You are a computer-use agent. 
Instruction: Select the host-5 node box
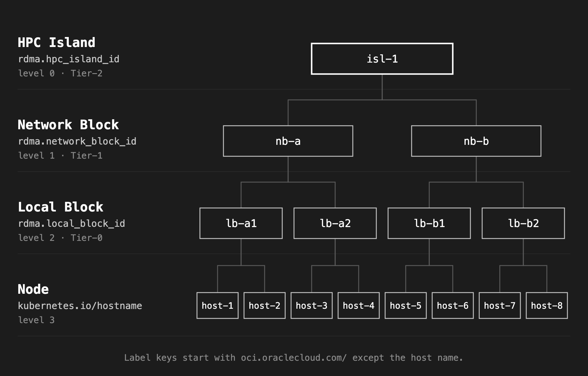click(405, 305)
